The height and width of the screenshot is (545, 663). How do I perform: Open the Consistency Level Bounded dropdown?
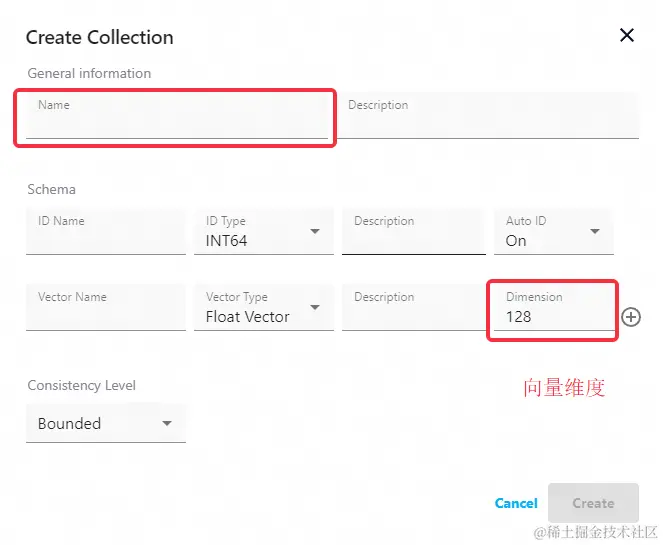(106, 423)
